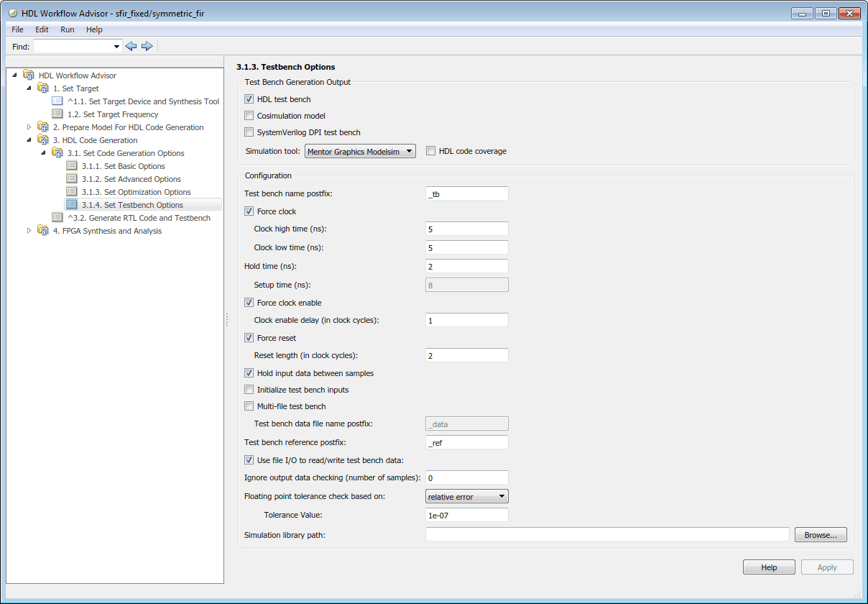Viewport: 868px width, 604px height.
Task: Select 1.2. Set Target Frequency in tree
Action: click(112, 114)
